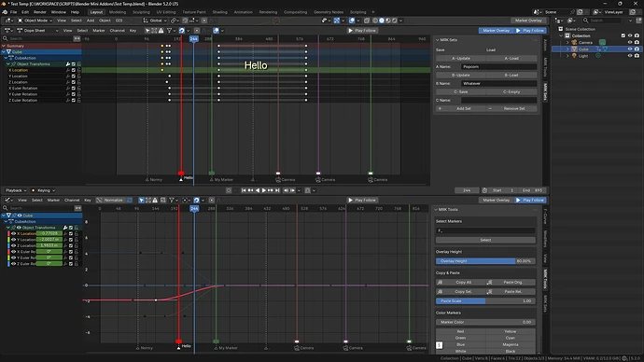Open the Playback dropdown
644x362 pixels.
point(16,190)
